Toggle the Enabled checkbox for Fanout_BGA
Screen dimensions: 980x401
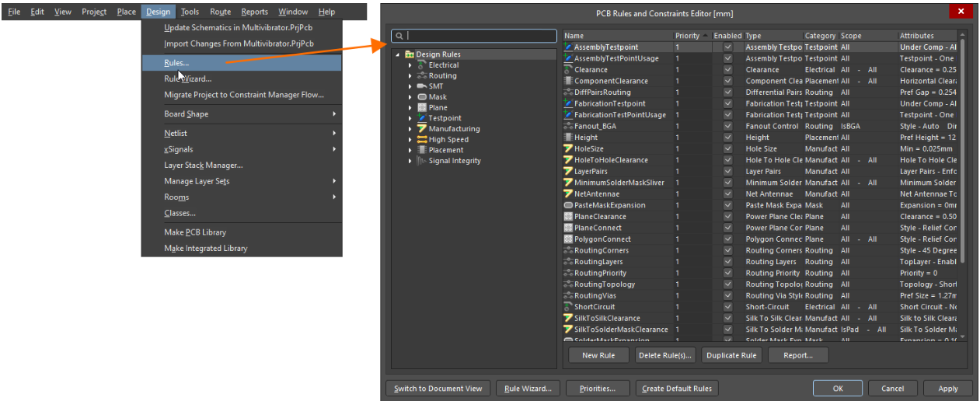[x=727, y=126]
